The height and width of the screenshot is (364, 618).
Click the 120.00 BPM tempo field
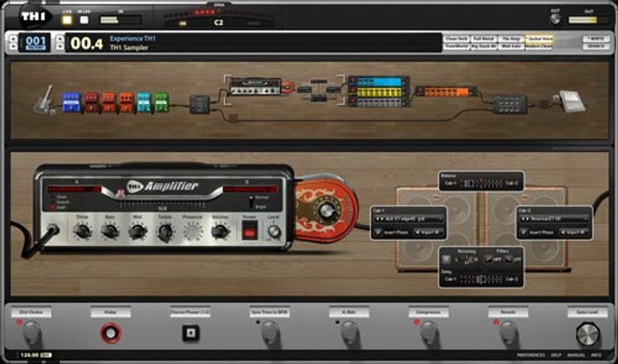click(x=30, y=355)
